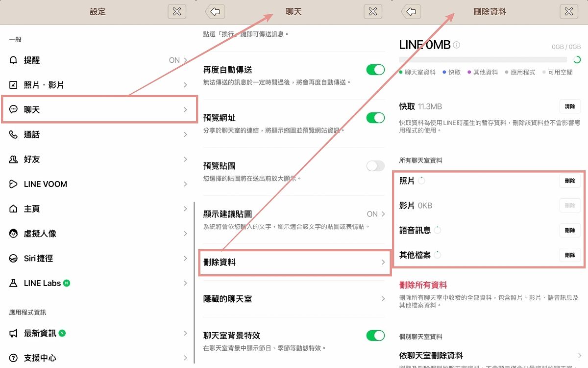The image size is (588, 368).
Task: Click the back arrow in 聊天 header
Action: (x=215, y=12)
